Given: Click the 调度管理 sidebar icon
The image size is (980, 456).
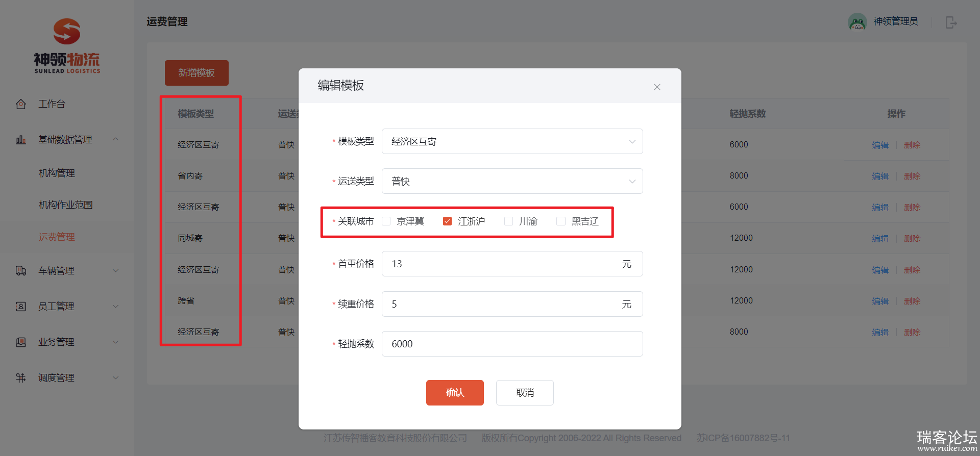Looking at the screenshot, I should [21, 378].
